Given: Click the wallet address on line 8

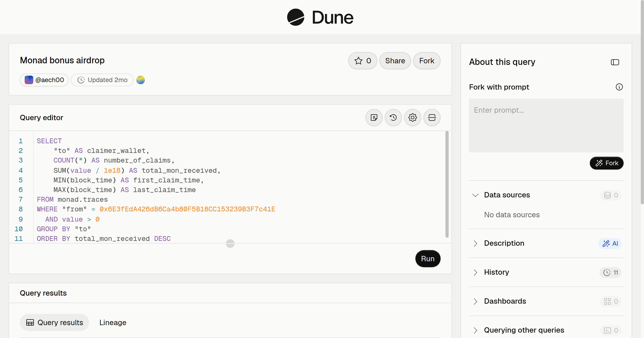Looking at the screenshot, I should tap(187, 209).
